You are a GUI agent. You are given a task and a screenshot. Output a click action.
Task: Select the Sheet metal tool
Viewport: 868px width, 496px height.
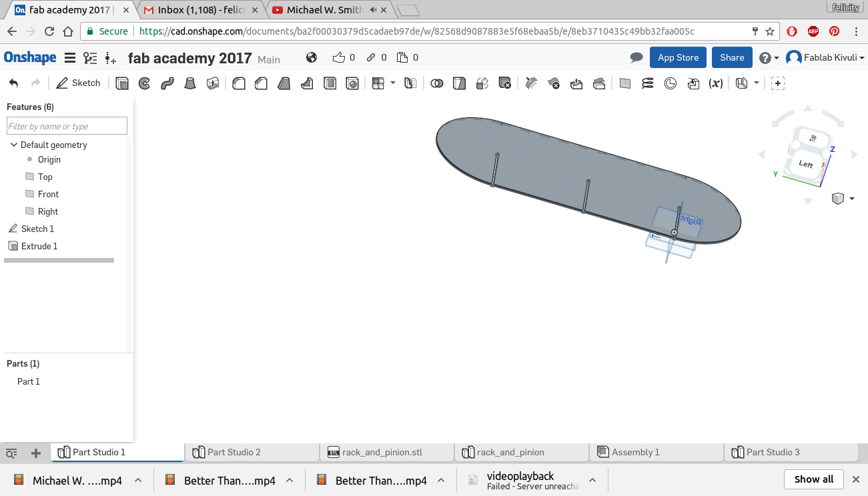click(x=741, y=83)
